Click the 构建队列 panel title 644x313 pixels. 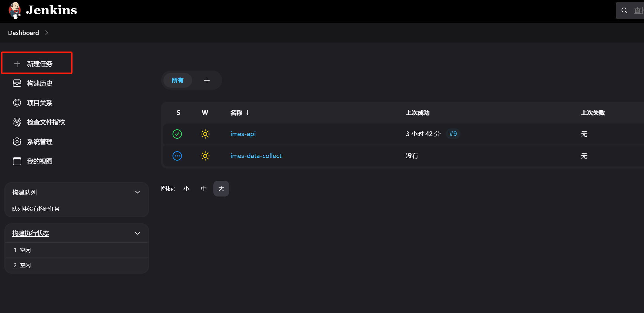25,192
